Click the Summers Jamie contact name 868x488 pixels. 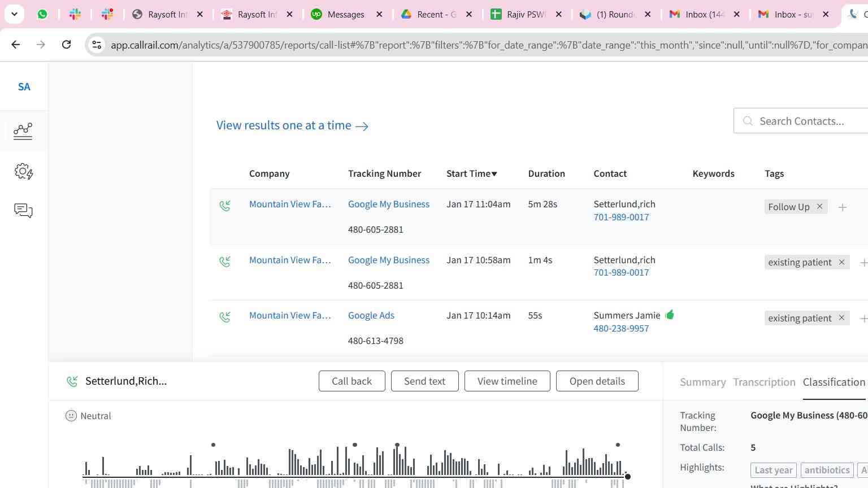pos(627,315)
